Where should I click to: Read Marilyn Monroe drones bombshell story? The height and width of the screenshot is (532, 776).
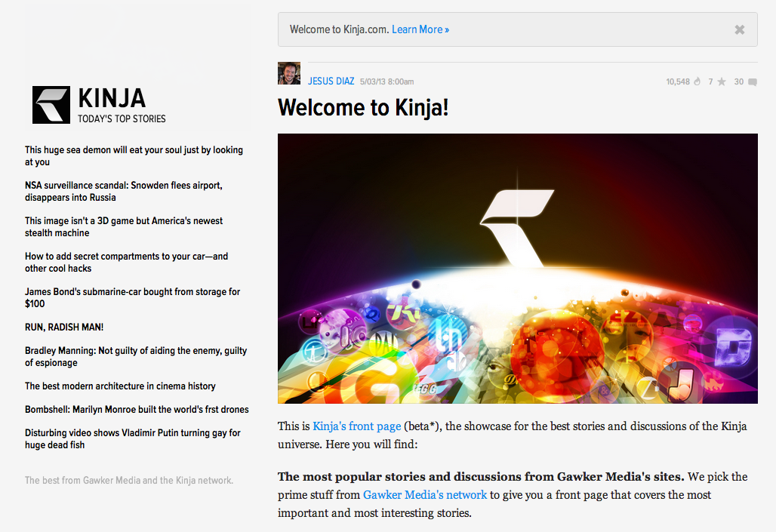pos(137,409)
